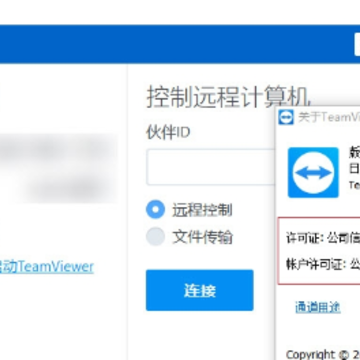Select the 文件传输 radio button
Viewport: 360px width, 360px height.
155,237
